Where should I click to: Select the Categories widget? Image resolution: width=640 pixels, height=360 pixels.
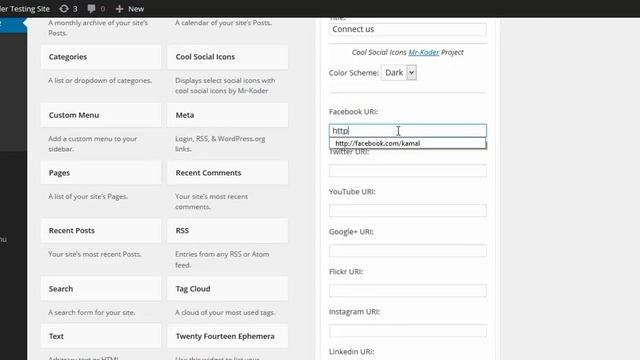(101, 57)
